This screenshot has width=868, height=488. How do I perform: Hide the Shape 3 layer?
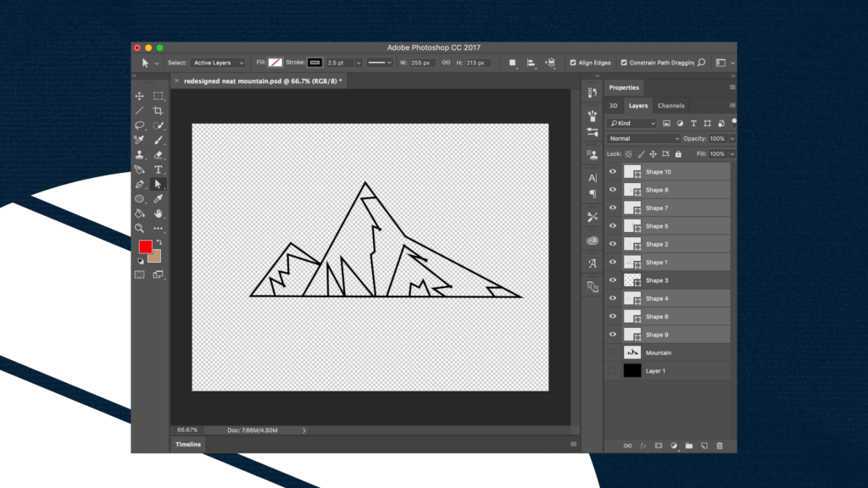coord(613,280)
